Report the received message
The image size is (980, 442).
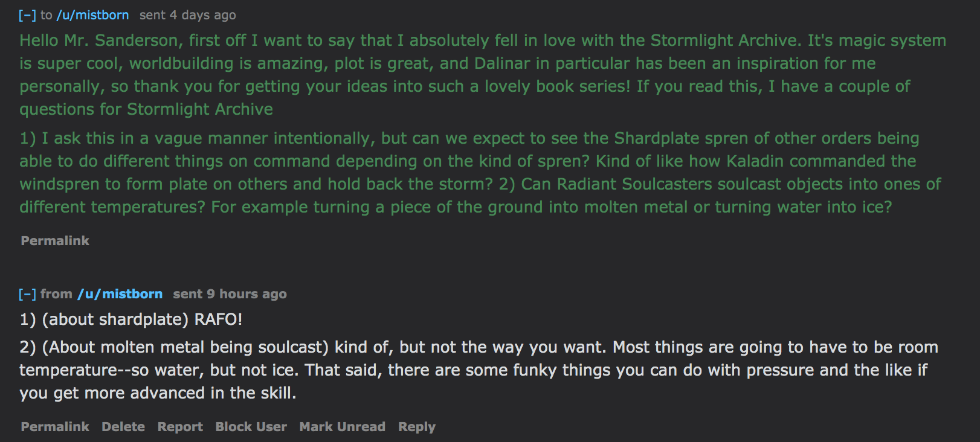coord(180,427)
